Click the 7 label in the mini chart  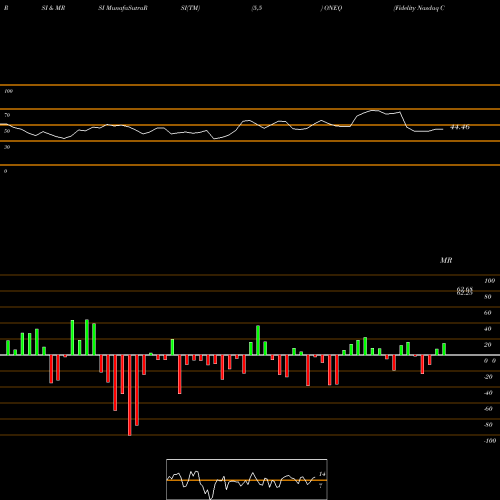click(x=321, y=486)
